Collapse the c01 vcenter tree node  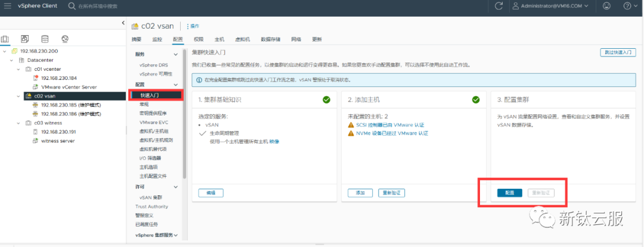[18, 69]
